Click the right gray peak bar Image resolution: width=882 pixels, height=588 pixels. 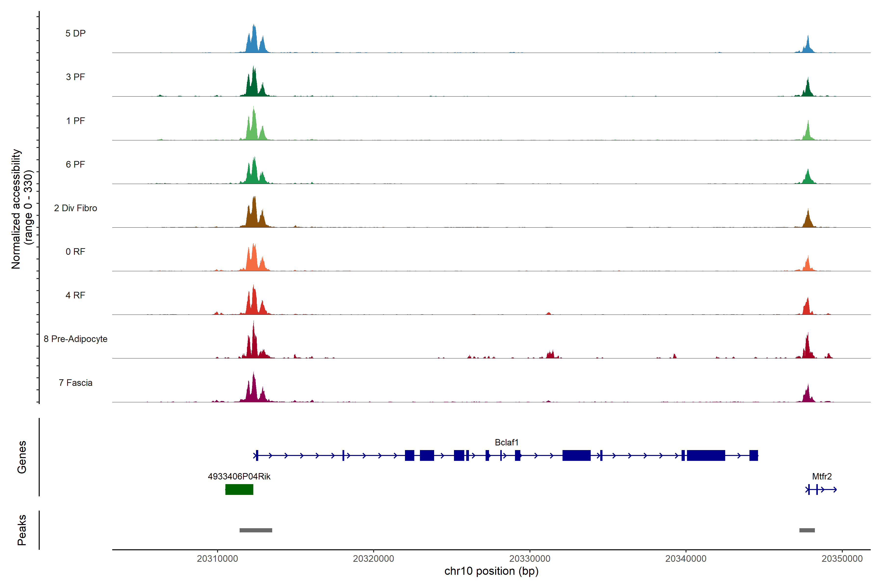pyautogui.click(x=807, y=530)
